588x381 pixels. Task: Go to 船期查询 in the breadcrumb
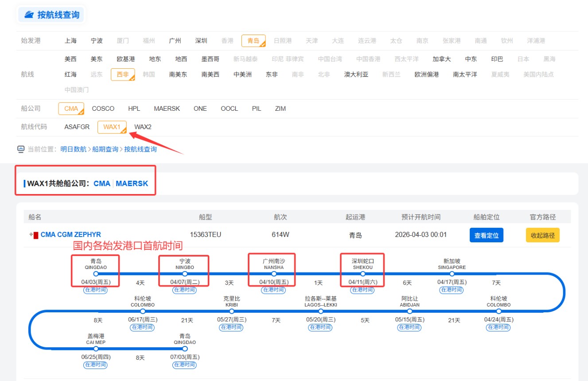pyautogui.click(x=105, y=149)
